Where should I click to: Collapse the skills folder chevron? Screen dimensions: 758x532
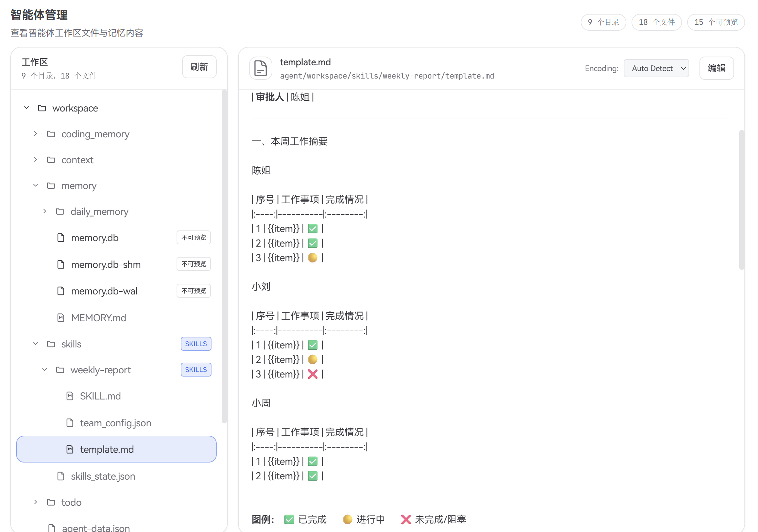[36, 344]
